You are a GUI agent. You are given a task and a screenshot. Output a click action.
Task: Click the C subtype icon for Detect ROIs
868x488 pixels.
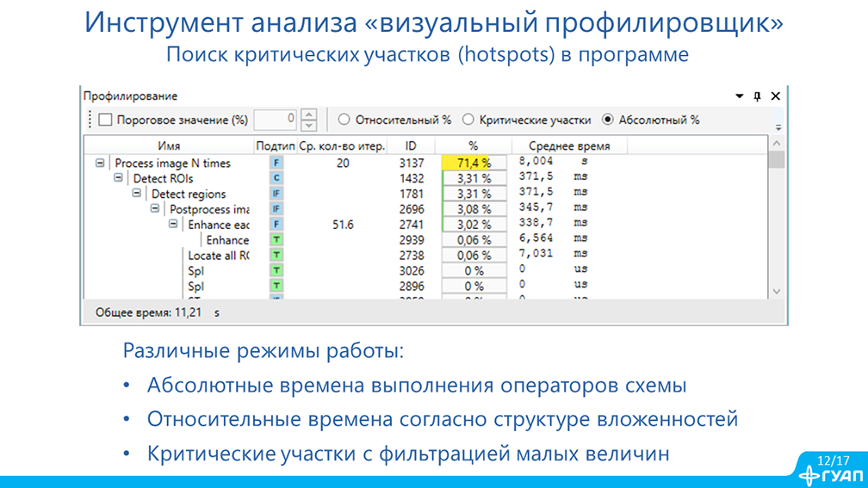pyautogui.click(x=276, y=178)
